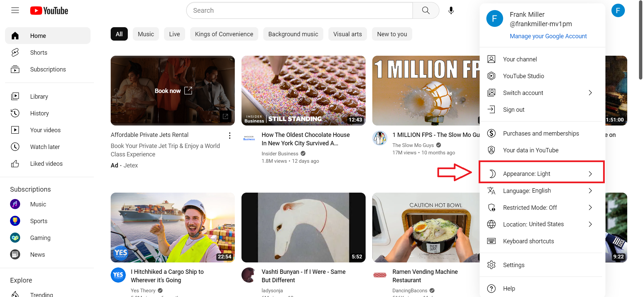This screenshot has width=644, height=297.
Task: Select the Visual arts chip
Action: coord(347,34)
